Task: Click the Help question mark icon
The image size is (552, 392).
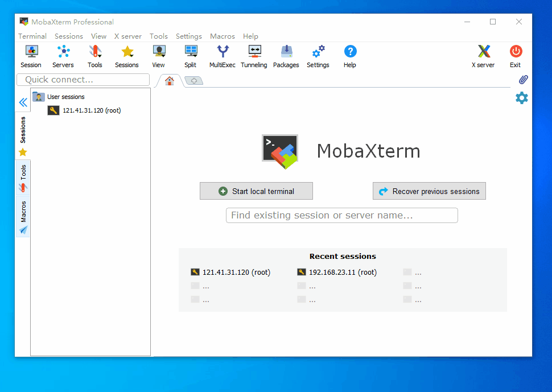Action: coord(350,56)
